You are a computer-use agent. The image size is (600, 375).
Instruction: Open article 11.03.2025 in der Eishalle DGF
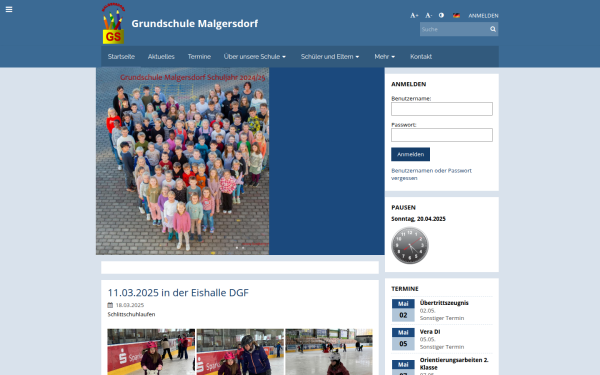click(x=178, y=293)
